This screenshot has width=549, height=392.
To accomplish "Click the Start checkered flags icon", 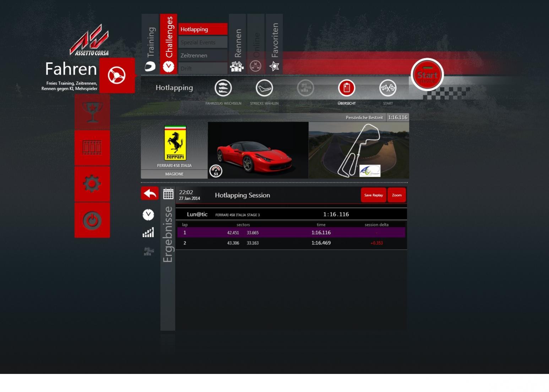I will click(388, 88).
